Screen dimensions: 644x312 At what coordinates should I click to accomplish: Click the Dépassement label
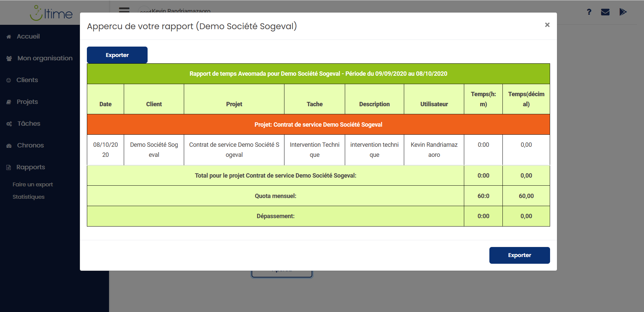[x=275, y=216]
